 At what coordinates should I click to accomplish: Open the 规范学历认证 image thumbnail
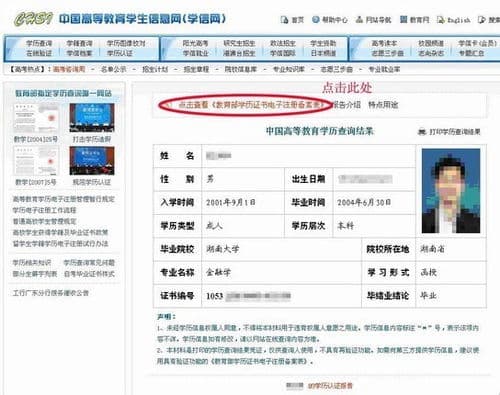(92, 161)
